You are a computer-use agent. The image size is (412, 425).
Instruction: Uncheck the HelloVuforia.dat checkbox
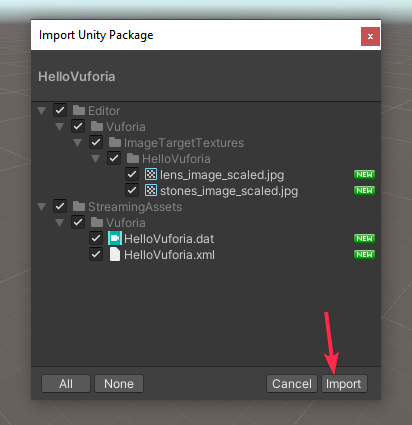pos(96,238)
